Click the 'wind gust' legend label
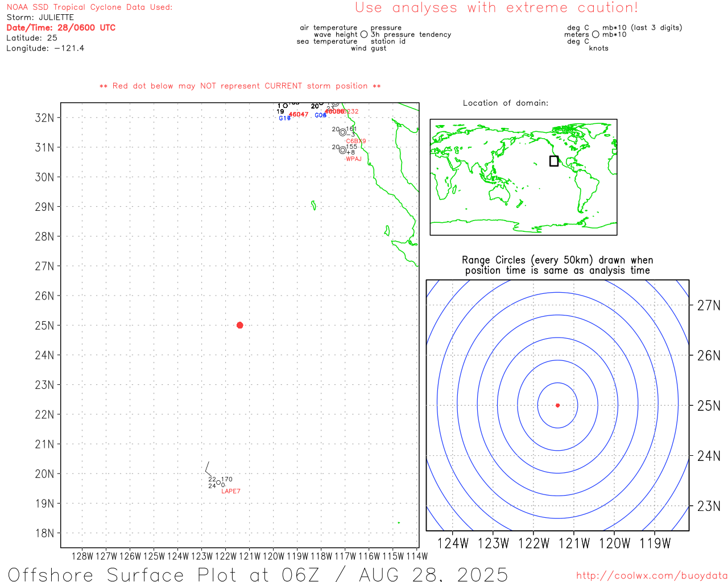The height and width of the screenshot is (582, 728). [x=369, y=48]
